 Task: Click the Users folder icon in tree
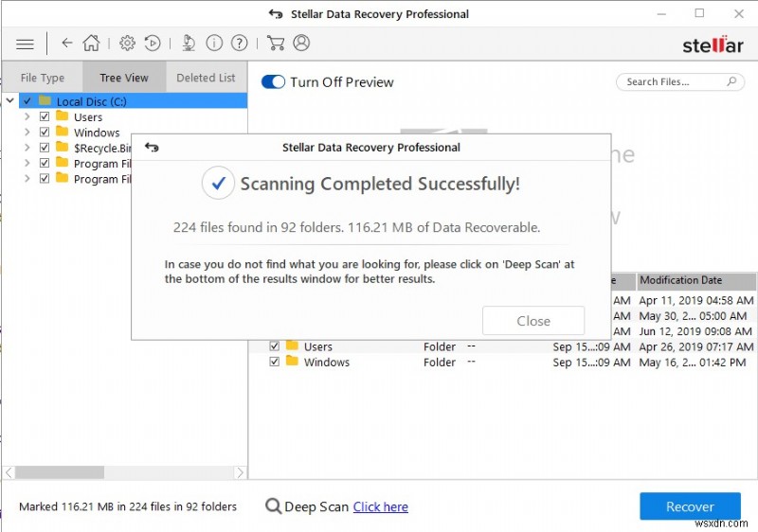[62, 115]
